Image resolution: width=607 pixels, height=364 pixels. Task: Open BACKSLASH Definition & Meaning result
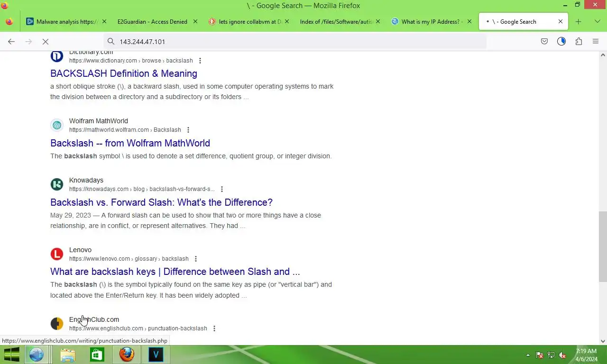pyautogui.click(x=124, y=73)
